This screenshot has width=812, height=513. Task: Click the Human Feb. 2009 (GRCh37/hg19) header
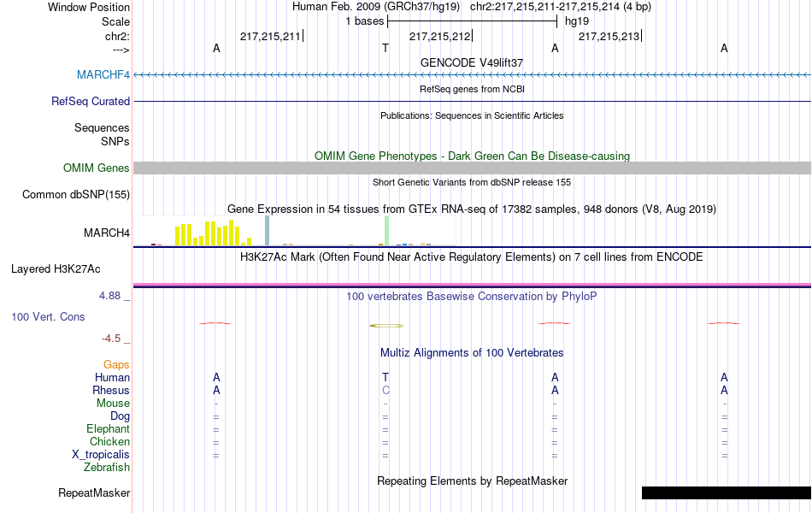pos(376,7)
